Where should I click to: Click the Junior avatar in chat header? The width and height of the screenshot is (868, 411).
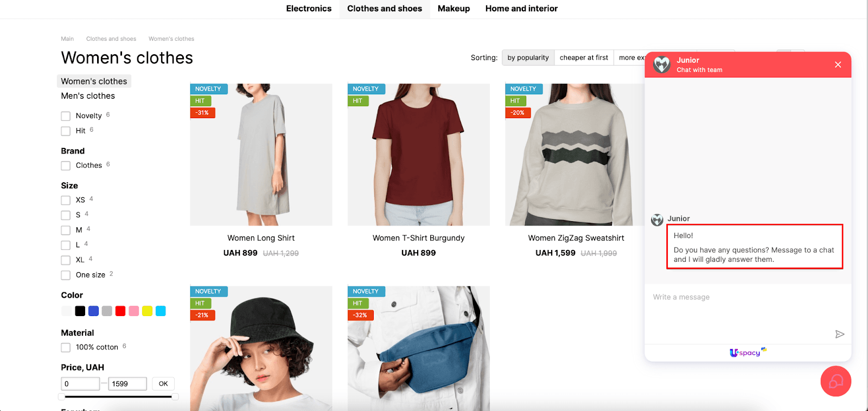(x=661, y=65)
